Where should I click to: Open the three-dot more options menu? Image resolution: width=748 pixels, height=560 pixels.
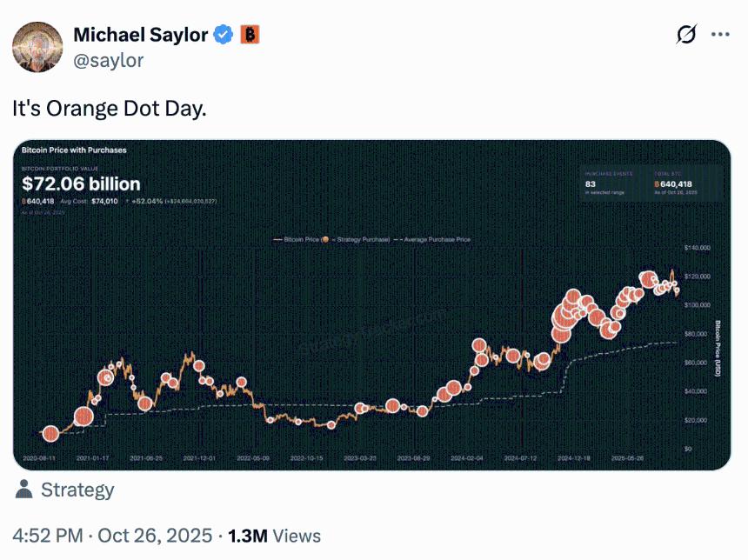click(720, 33)
